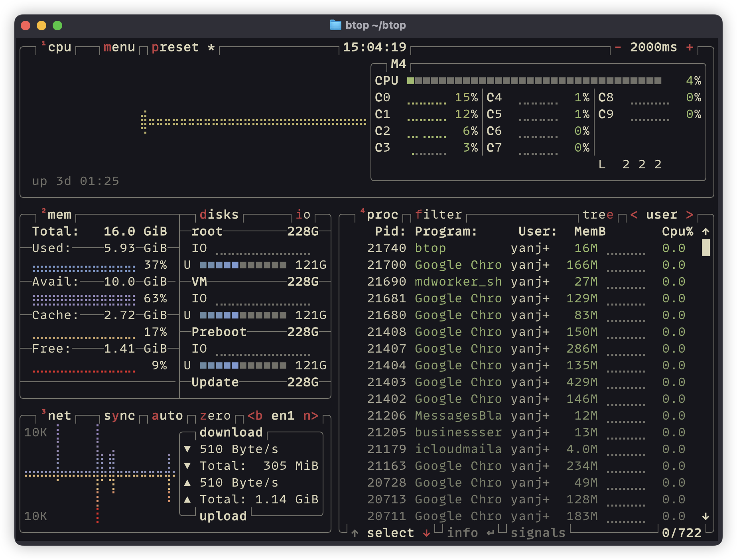Viewport: 737px width, 560px height.
Task: Toggle disks display in mem box
Action: (219, 215)
